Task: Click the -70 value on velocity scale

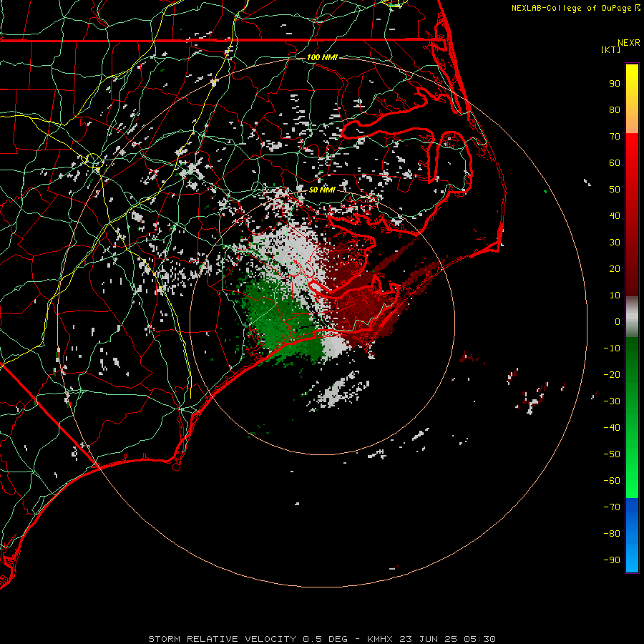Action: pos(612,507)
